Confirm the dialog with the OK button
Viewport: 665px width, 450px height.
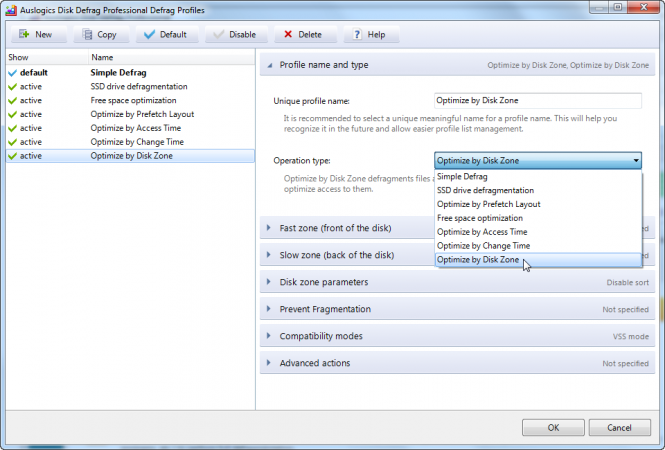pyautogui.click(x=553, y=428)
